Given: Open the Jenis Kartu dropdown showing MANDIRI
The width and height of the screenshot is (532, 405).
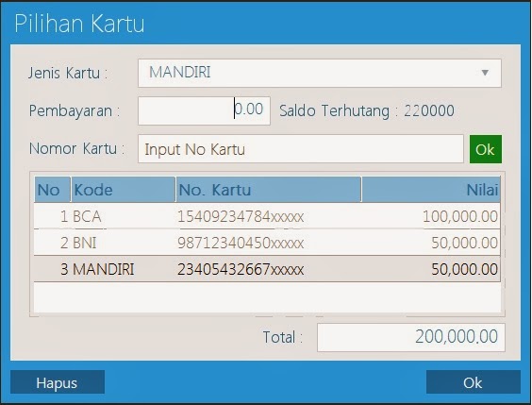Looking at the screenshot, I should point(319,73).
